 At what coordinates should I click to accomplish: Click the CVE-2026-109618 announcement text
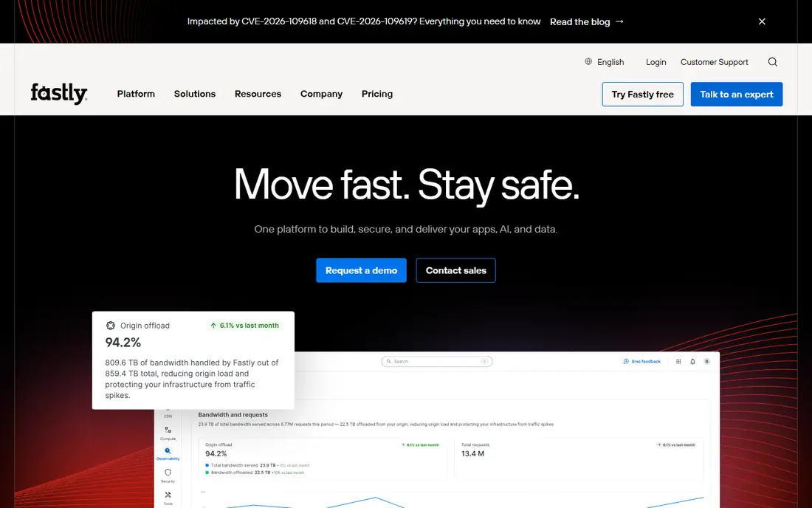[x=363, y=21]
